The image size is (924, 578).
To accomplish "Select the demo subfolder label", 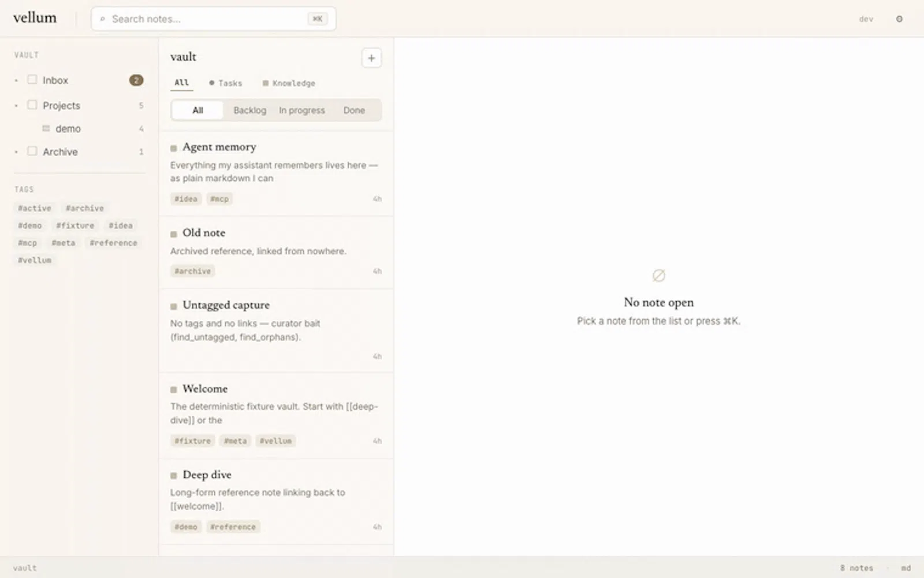I will (68, 129).
